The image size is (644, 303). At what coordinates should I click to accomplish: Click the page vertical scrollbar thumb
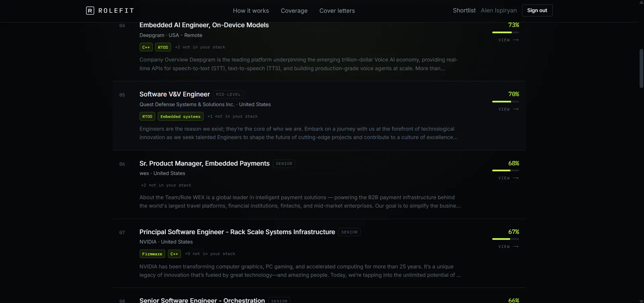641,69
